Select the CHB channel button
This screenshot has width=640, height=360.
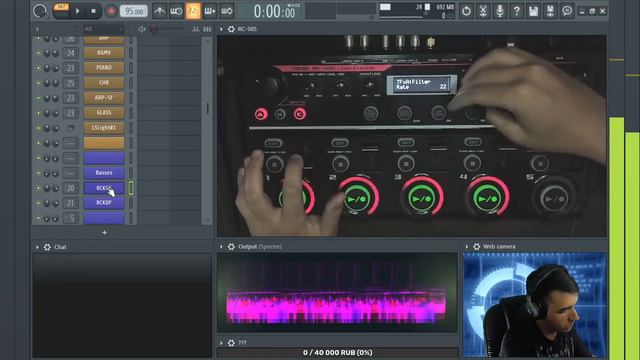[x=104, y=83]
